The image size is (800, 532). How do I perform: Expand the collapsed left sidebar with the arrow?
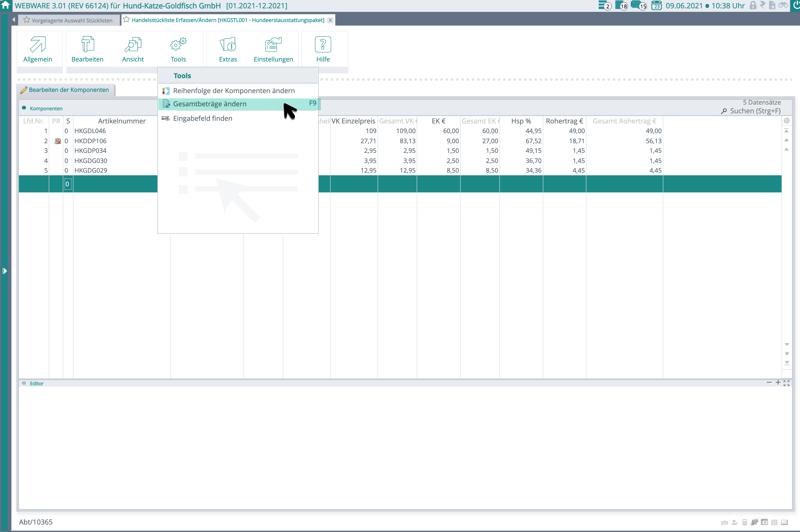(x=5, y=271)
